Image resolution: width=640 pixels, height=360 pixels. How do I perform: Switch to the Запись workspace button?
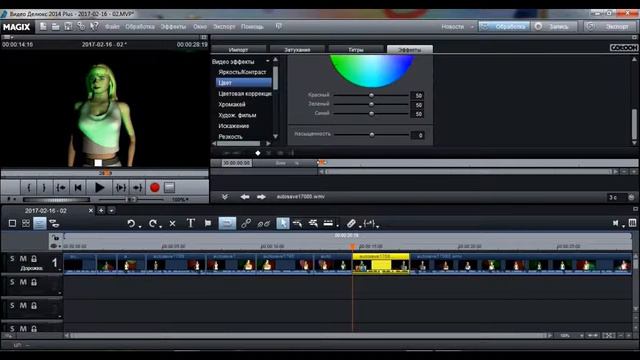[555, 27]
